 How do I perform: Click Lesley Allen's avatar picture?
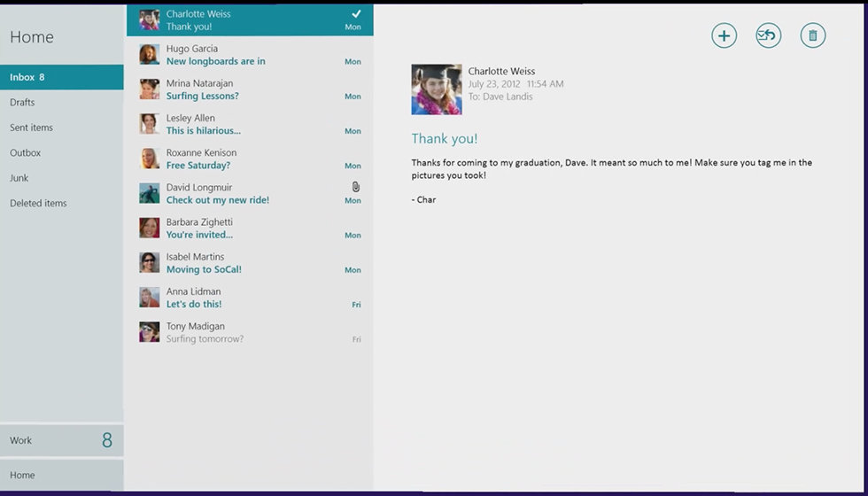150,124
